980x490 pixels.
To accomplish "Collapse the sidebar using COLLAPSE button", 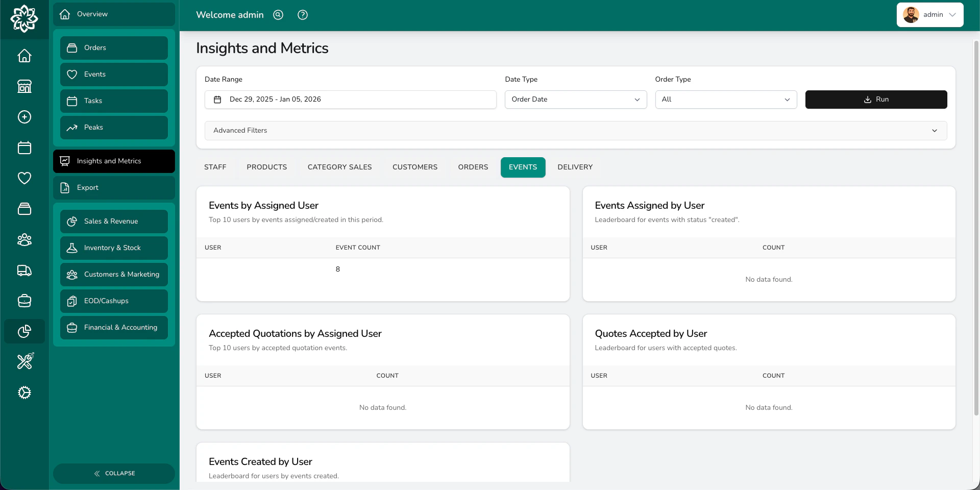I will point(114,473).
